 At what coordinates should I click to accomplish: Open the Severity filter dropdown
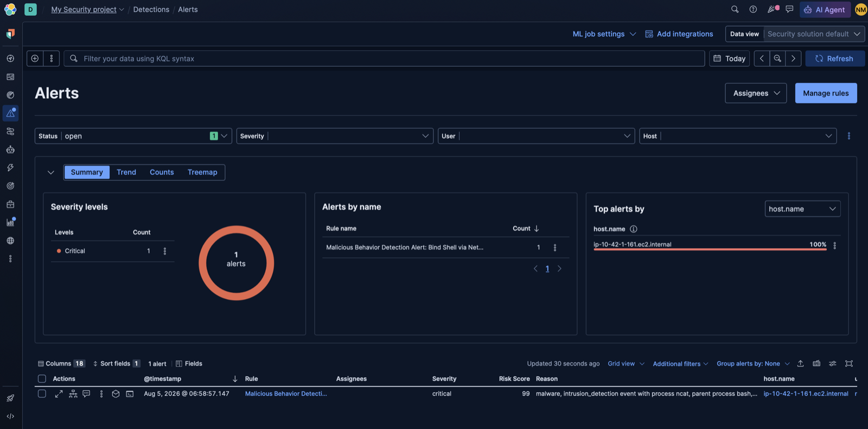(x=335, y=136)
